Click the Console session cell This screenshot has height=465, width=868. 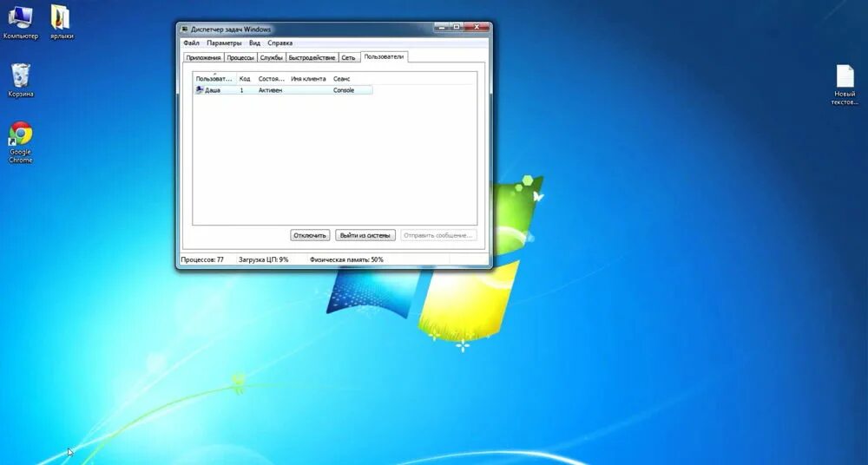(x=344, y=90)
